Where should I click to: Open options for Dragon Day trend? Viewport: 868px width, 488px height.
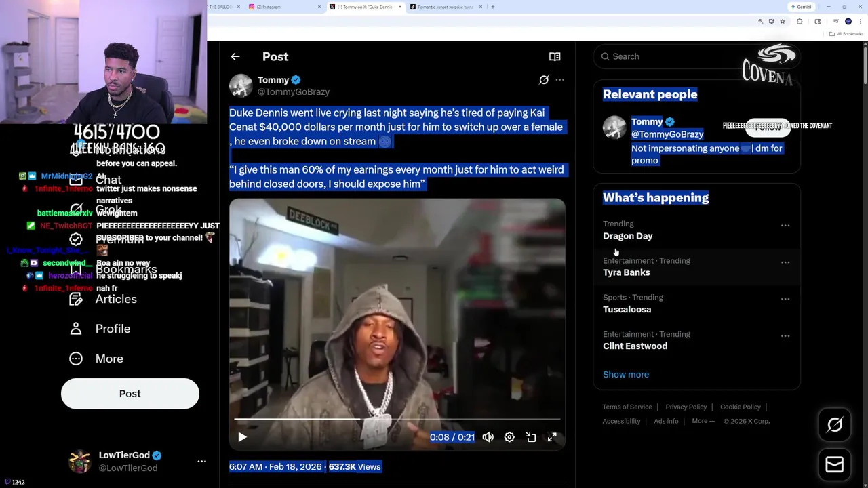(785, 225)
